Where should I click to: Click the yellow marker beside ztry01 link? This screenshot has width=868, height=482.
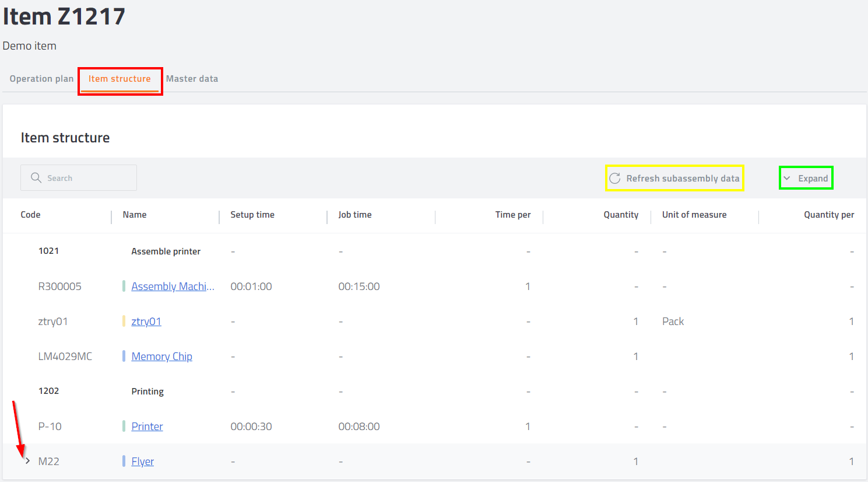click(x=124, y=321)
